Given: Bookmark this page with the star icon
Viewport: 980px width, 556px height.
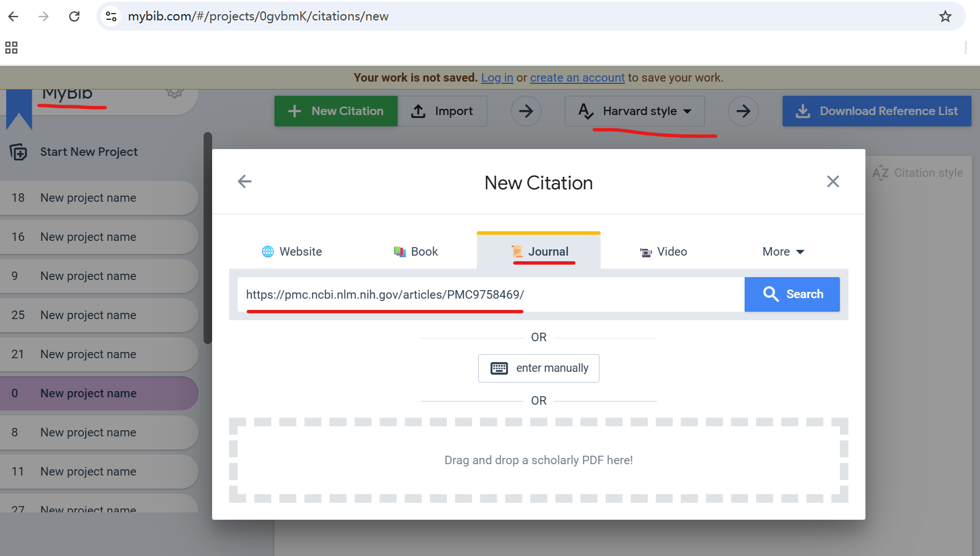Looking at the screenshot, I should (x=945, y=16).
